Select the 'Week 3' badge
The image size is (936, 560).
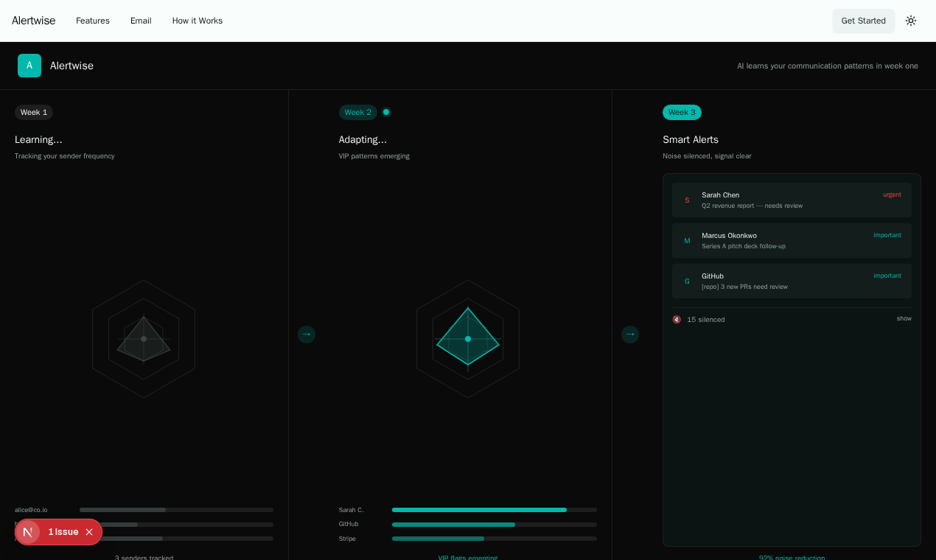click(x=682, y=112)
